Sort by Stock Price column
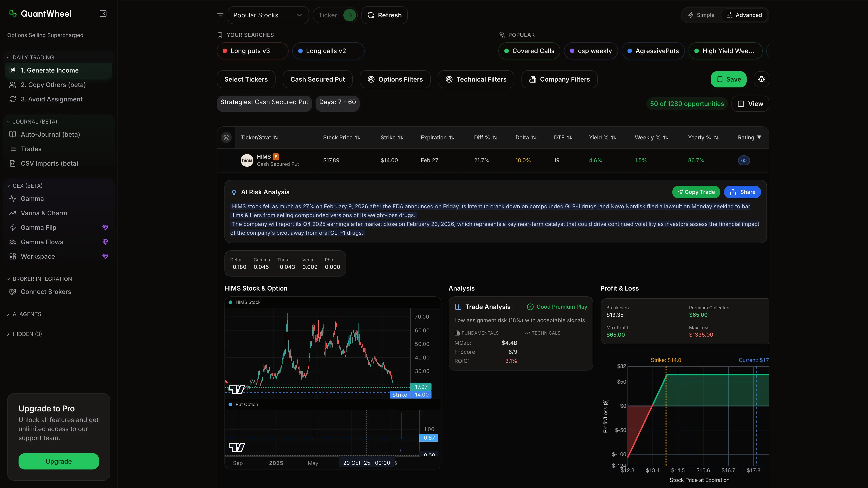The image size is (868, 488). (341, 137)
